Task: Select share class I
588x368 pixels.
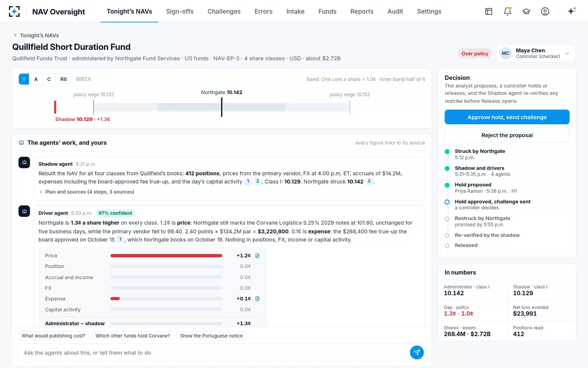Action: click(24, 79)
